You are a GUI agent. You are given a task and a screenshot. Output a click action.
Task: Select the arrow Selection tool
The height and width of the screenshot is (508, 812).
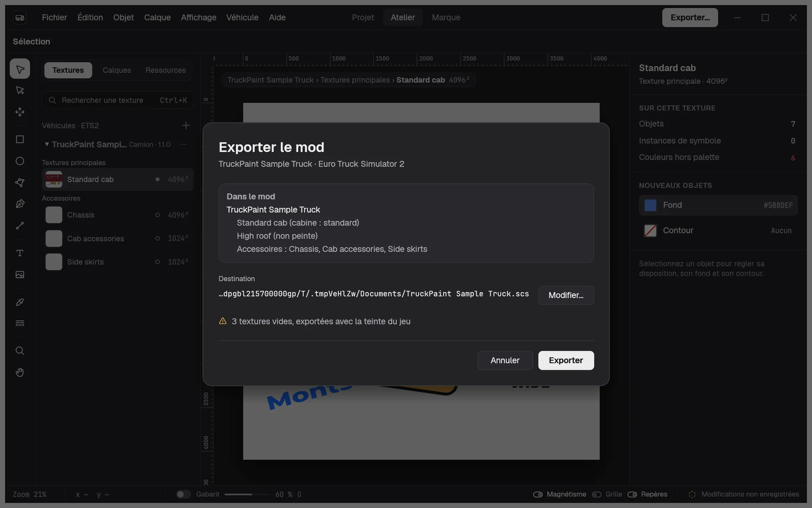click(x=20, y=69)
